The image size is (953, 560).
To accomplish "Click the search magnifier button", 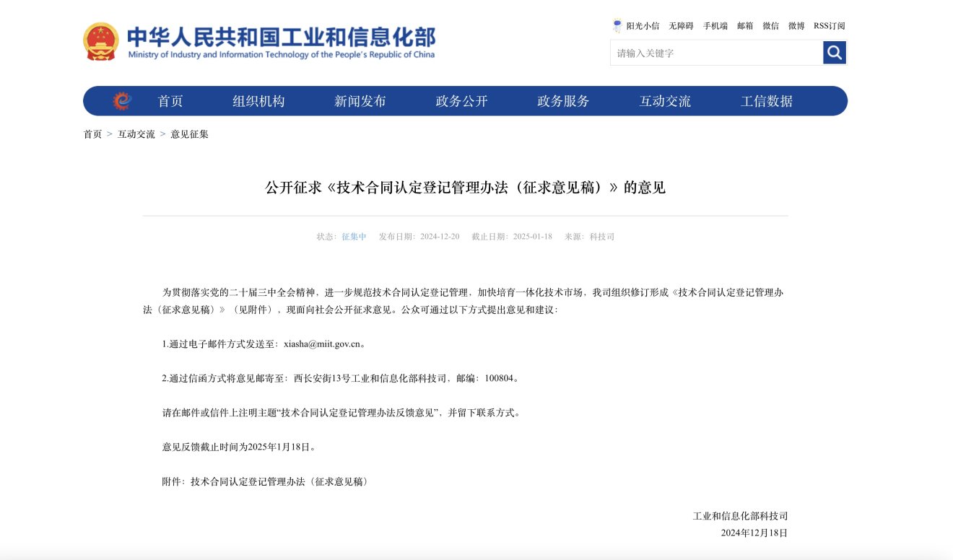I will [x=835, y=53].
